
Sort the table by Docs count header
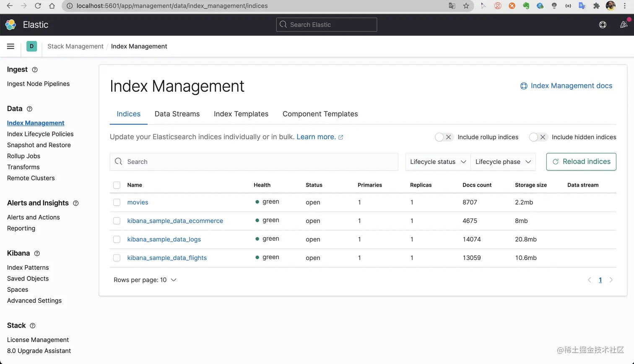pos(477,185)
